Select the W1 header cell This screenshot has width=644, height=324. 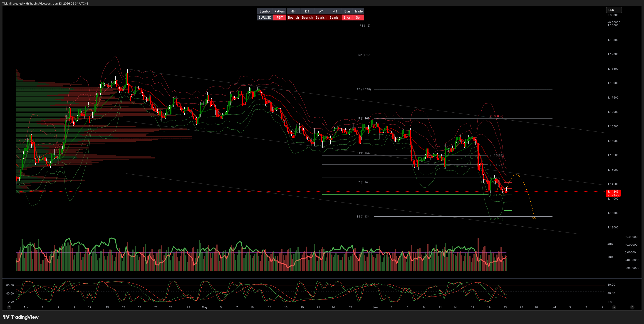(x=321, y=11)
